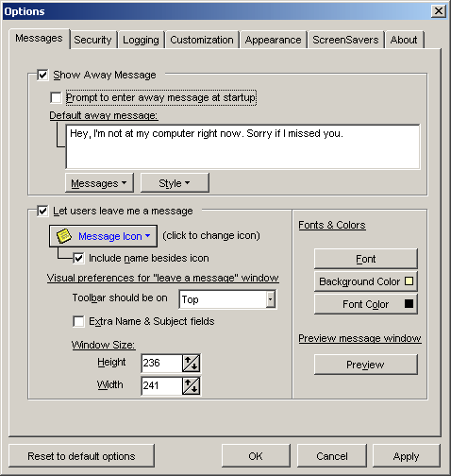Click the yellow Background Color swatch
451x476 pixels.
409,281
